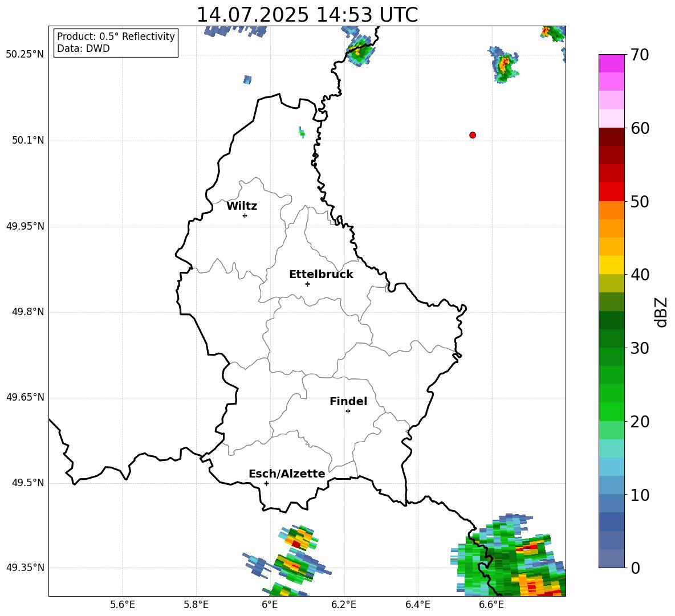The image size is (675, 616).
Task: Select the Esch/Alzette city label
Action: pyautogui.click(x=287, y=474)
